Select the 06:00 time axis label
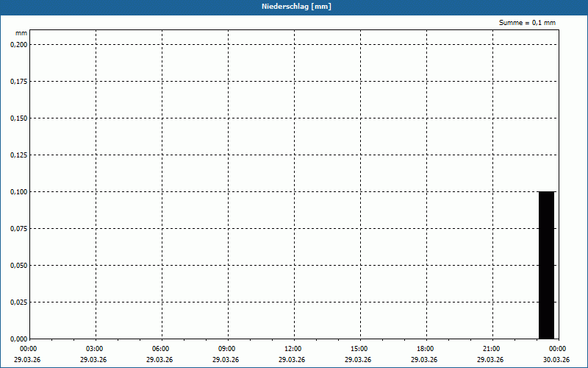This screenshot has height=368, width=588. (160, 349)
